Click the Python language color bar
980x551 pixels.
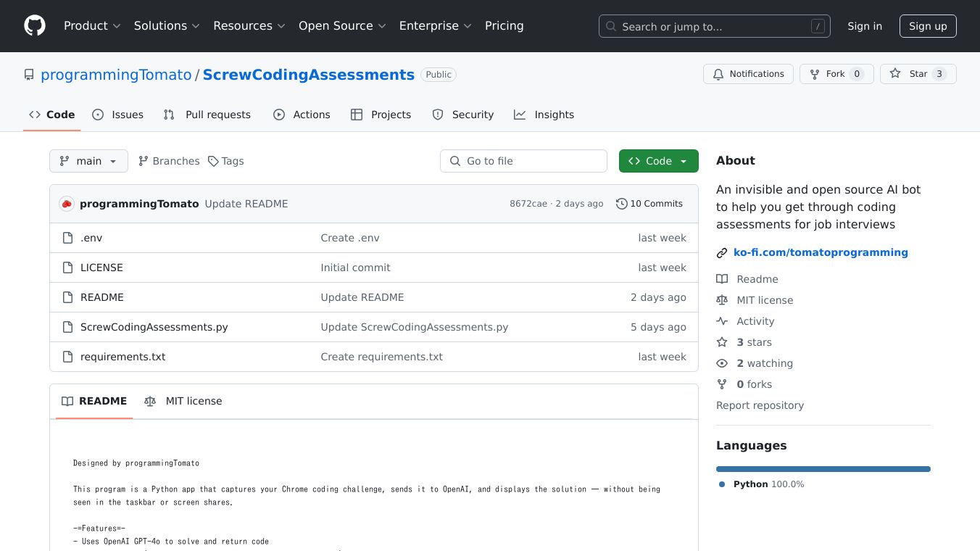coord(823,469)
